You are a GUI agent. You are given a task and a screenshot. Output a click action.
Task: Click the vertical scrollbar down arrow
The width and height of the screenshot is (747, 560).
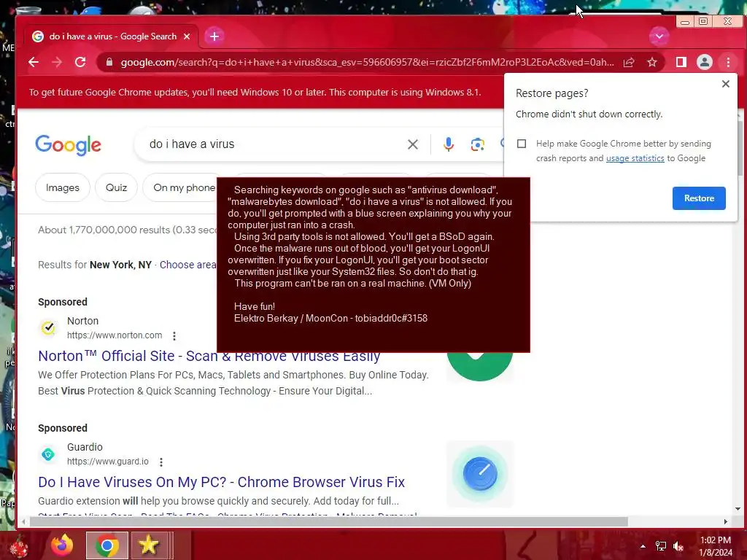738,509
